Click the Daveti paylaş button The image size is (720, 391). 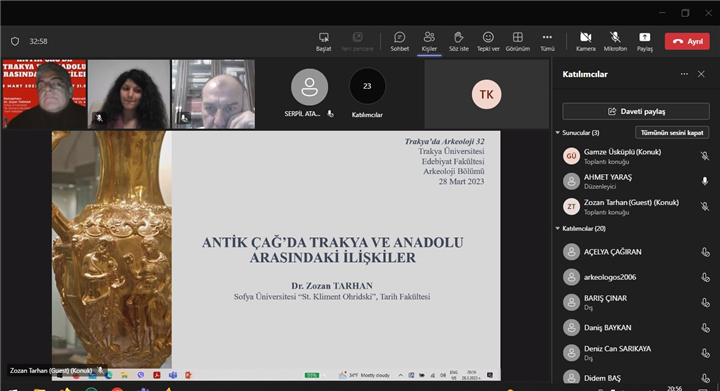[636, 112]
